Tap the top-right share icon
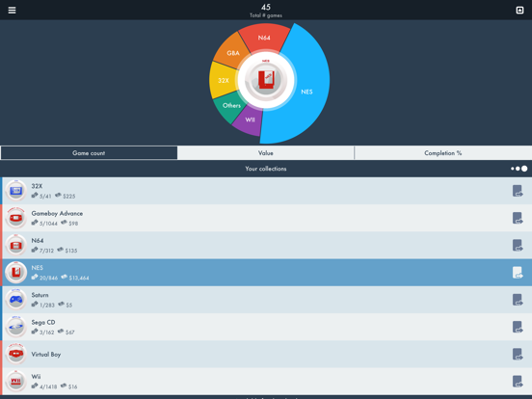Screen dimensions: 532x399 coord(519,11)
